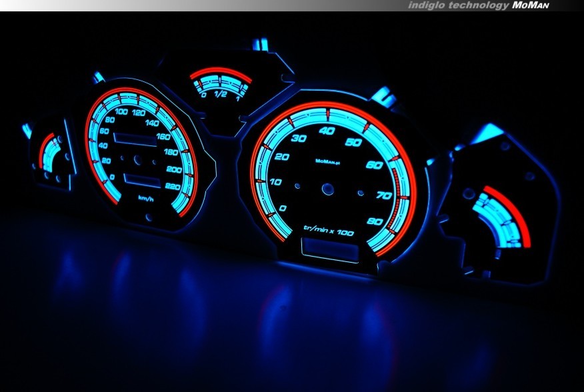Click the 80 mark on the tachometer
The height and width of the screenshot is (392, 584).
(375, 222)
